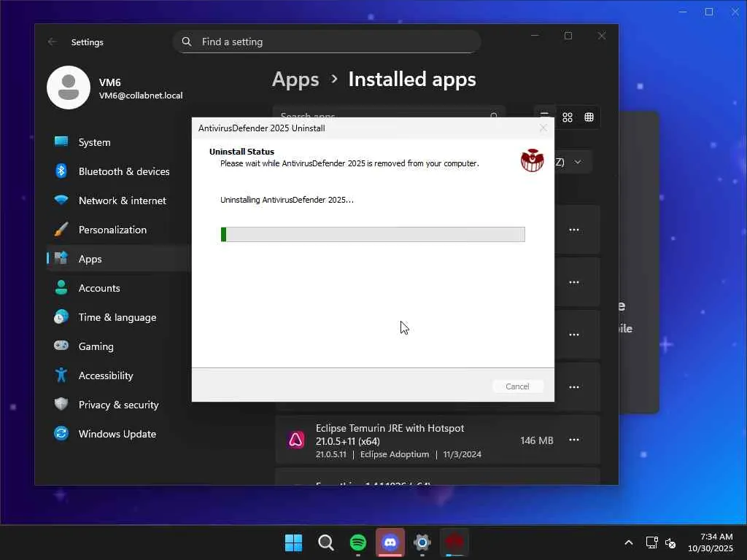Click the AntivirusDefender red mask logo

point(532,160)
